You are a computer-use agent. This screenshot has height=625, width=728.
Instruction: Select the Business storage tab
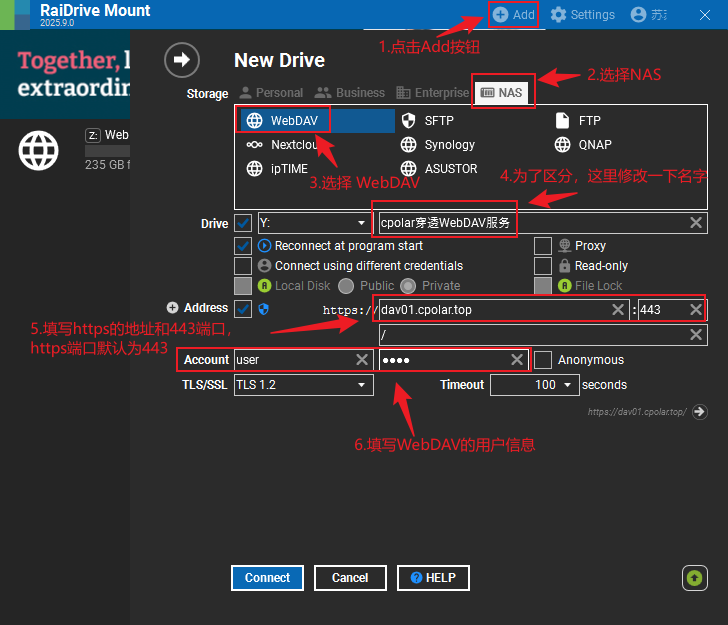tap(350, 93)
